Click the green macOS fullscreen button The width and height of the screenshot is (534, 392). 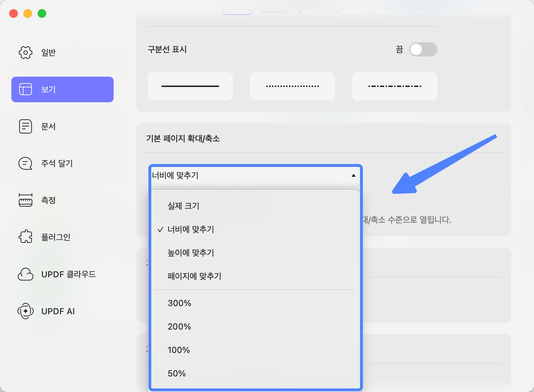coord(42,13)
